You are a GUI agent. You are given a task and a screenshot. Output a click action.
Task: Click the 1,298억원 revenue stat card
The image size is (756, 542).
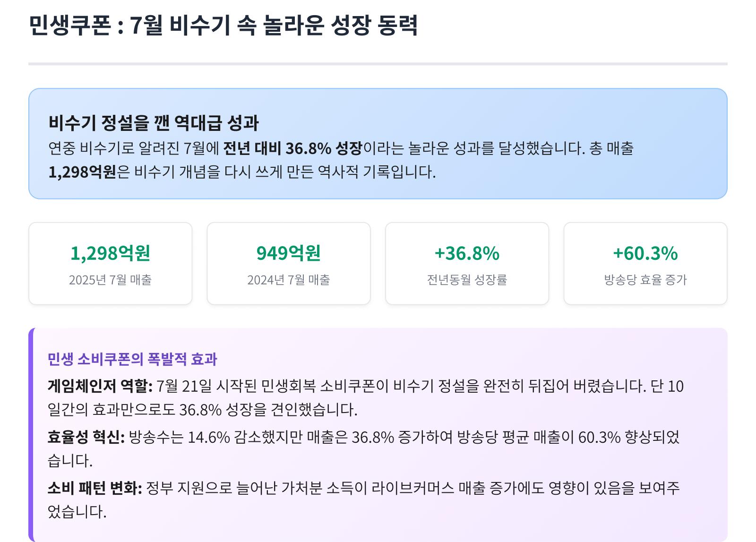(x=110, y=264)
